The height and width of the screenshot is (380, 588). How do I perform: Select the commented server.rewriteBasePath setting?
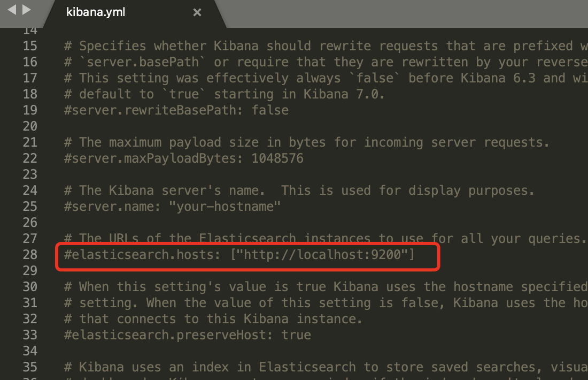pos(176,110)
